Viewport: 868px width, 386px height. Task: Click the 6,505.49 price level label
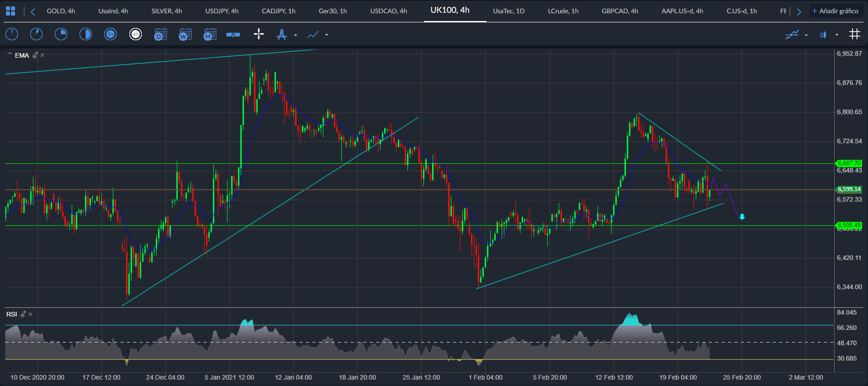click(849, 225)
